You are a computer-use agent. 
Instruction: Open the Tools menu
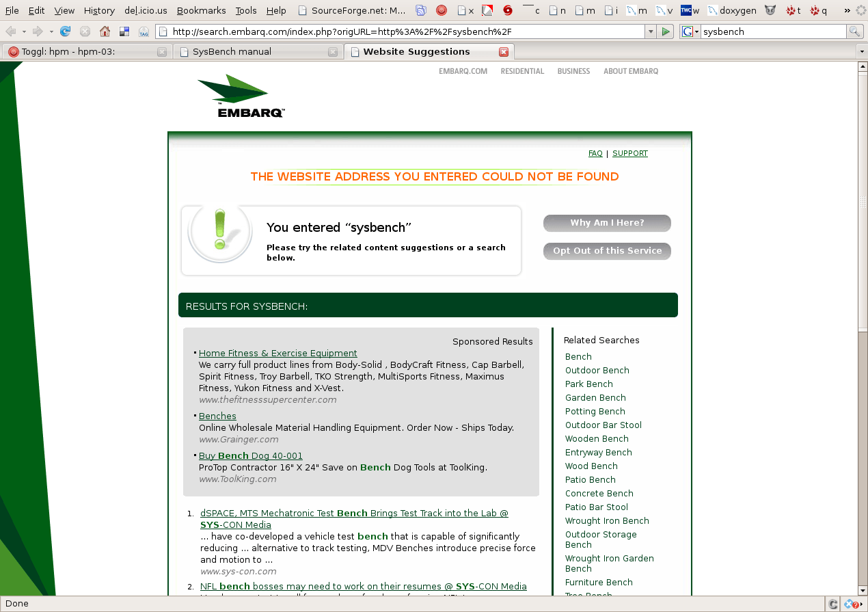(246, 10)
